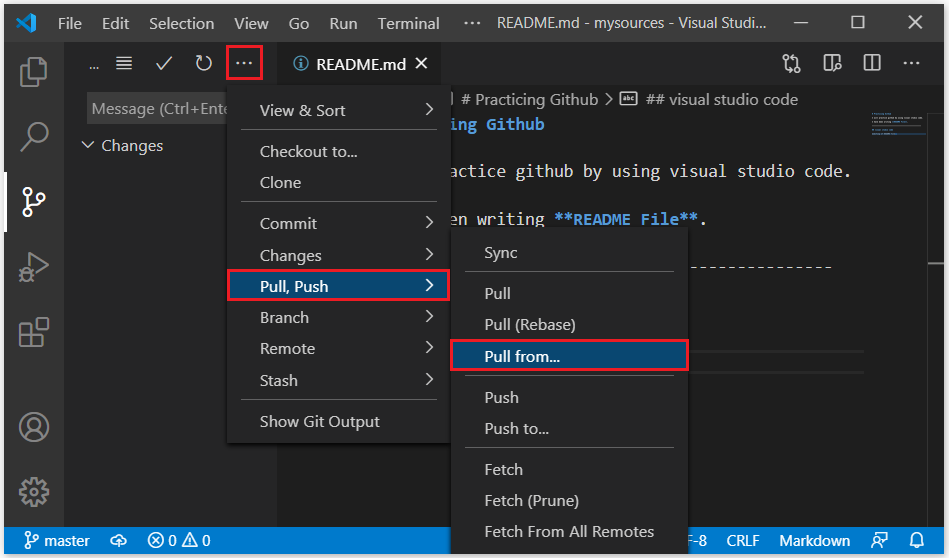Select Push to... option
The image size is (949, 558).
pyautogui.click(x=569, y=428)
